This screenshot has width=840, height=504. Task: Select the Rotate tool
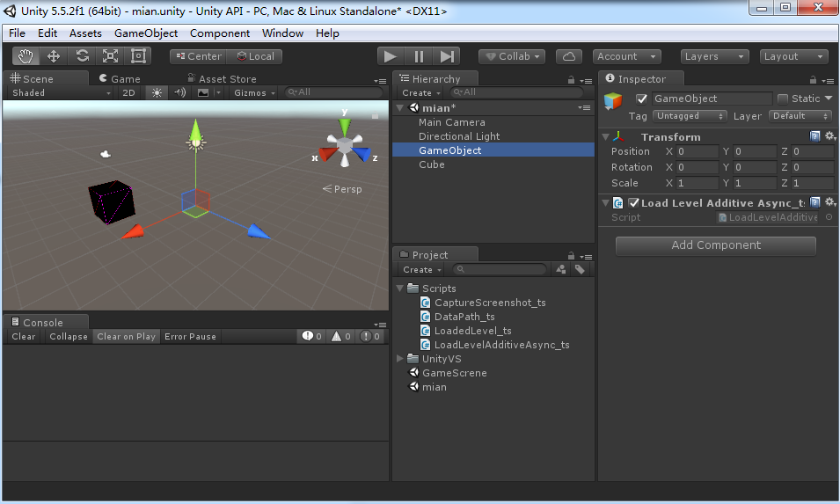(x=82, y=56)
